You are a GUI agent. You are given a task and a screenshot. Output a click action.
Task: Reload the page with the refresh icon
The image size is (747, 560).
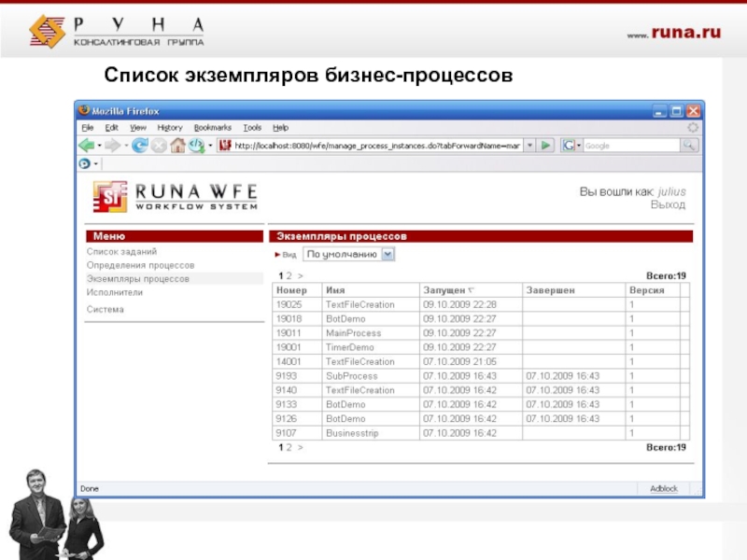(x=139, y=146)
